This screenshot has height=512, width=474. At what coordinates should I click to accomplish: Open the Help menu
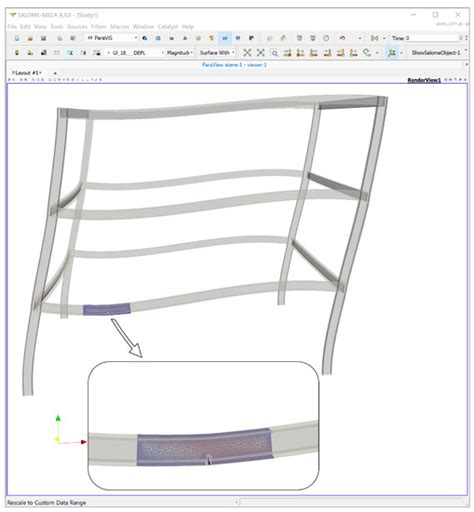[x=188, y=27]
